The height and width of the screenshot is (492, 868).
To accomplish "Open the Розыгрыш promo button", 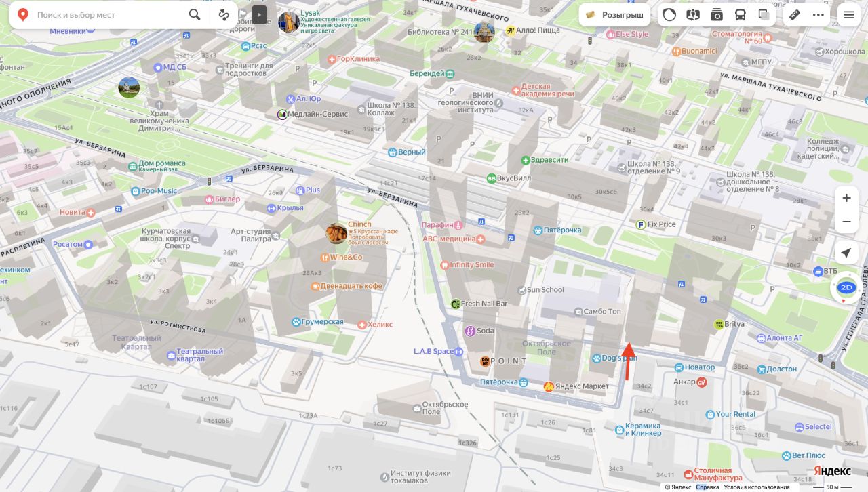I will [614, 14].
